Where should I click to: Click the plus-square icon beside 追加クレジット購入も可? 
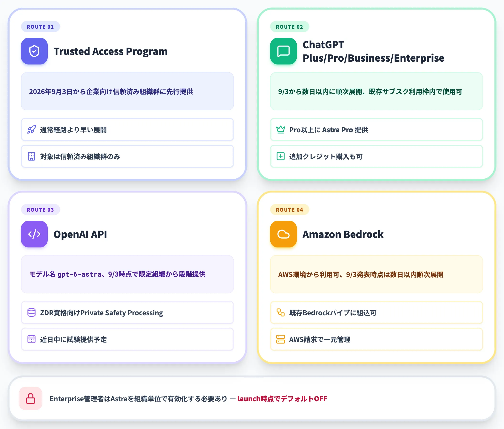(281, 156)
